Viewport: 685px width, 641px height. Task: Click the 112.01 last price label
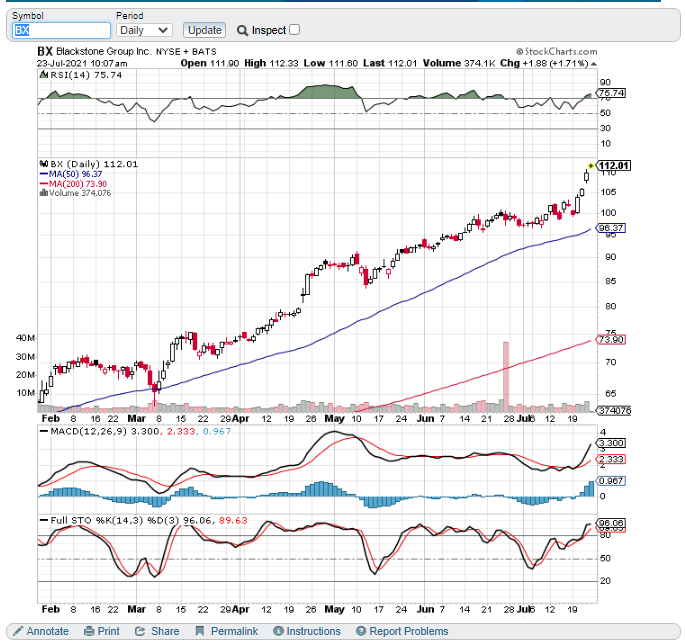coord(613,166)
